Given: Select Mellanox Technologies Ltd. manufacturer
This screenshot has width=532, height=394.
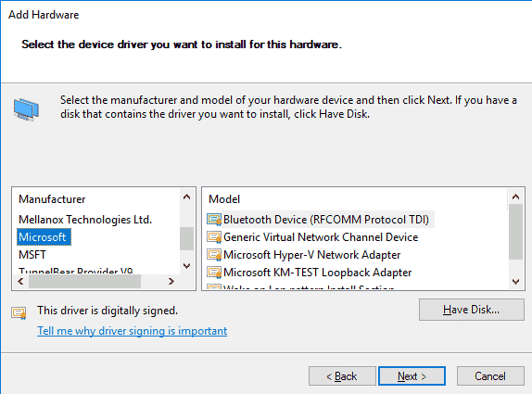Looking at the screenshot, I should click(x=85, y=220).
